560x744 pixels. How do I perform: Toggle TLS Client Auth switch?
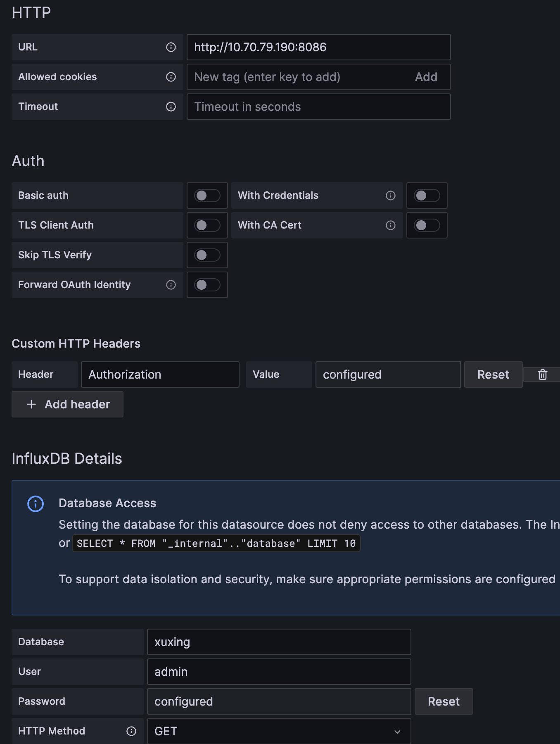point(207,225)
